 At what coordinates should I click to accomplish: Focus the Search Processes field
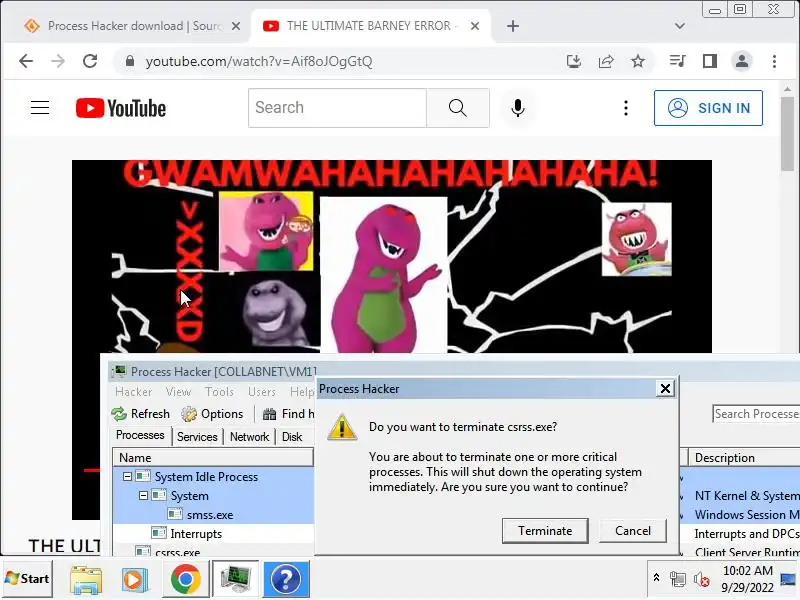[x=756, y=414]
